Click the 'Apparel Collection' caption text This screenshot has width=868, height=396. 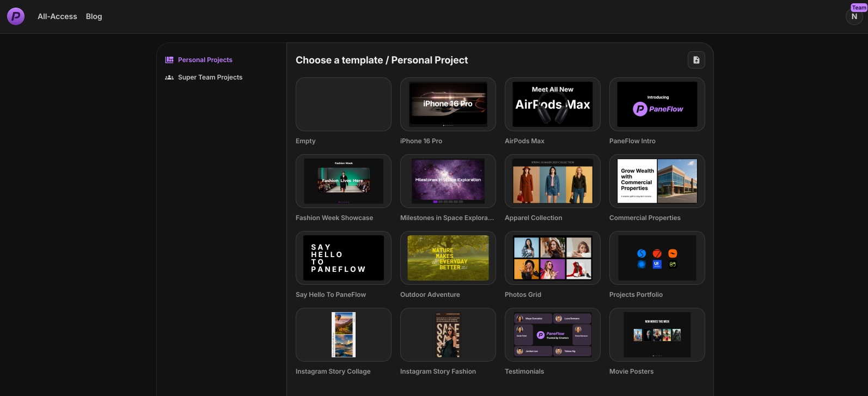click(x=533, y=218)
